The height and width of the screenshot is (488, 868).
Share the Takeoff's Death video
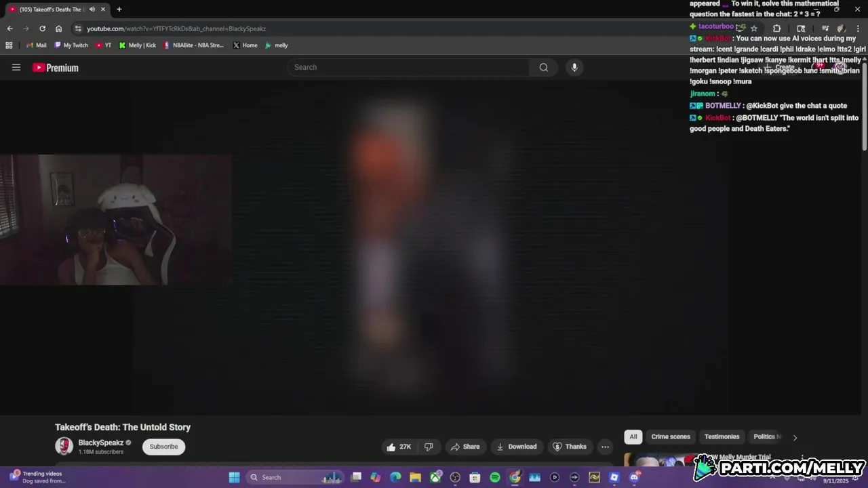click(465, 447)
